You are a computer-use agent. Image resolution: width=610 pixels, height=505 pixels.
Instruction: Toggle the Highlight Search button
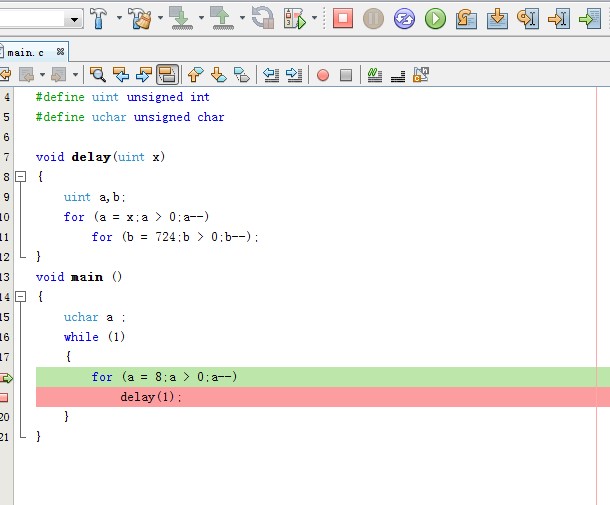tap(167, 74)
